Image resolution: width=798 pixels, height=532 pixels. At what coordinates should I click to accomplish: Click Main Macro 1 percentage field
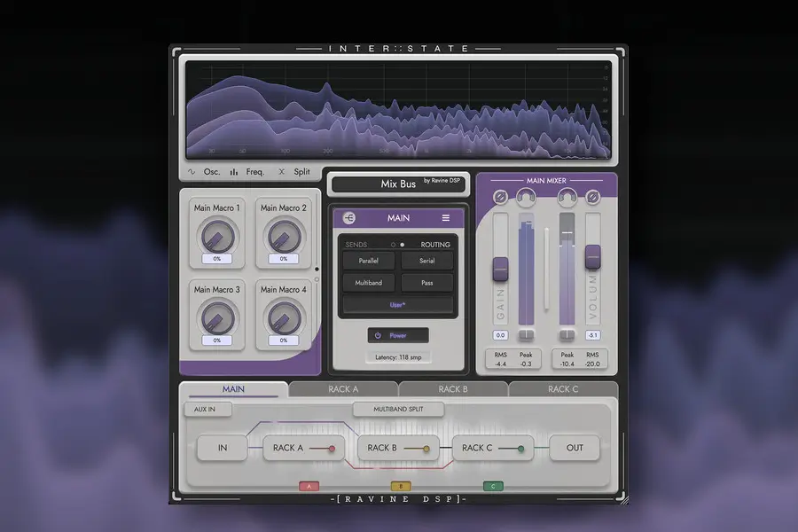click(x=217, y=259)
